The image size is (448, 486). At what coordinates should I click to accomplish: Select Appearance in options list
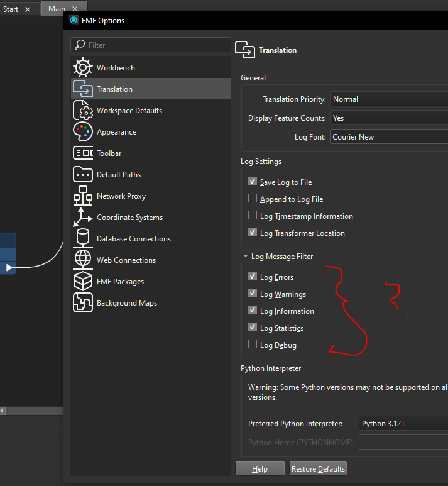tap(151, 132)
